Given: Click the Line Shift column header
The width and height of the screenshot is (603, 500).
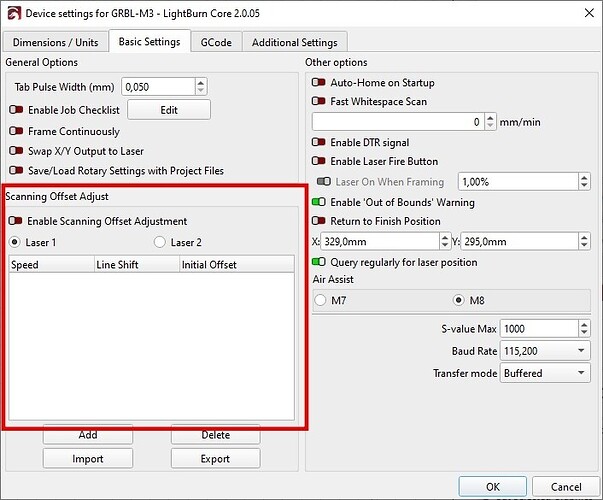Looking at the screenshot, I should click(x=137, y=265).
